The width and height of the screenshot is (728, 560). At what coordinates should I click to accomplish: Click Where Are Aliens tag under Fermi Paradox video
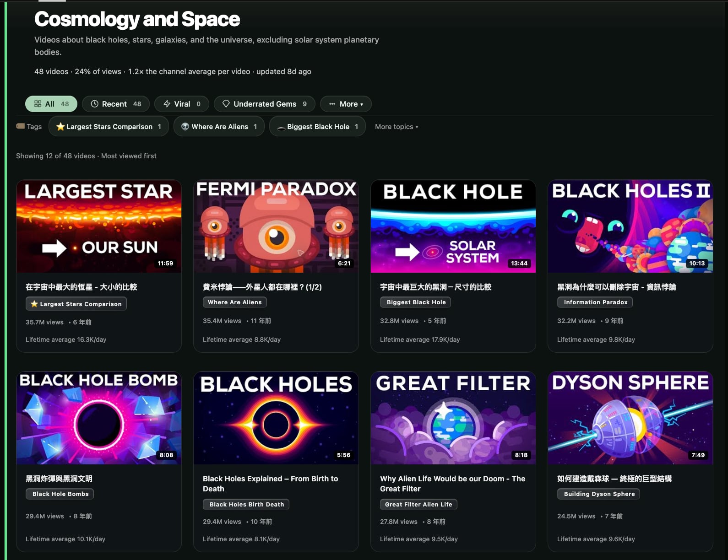235,302
